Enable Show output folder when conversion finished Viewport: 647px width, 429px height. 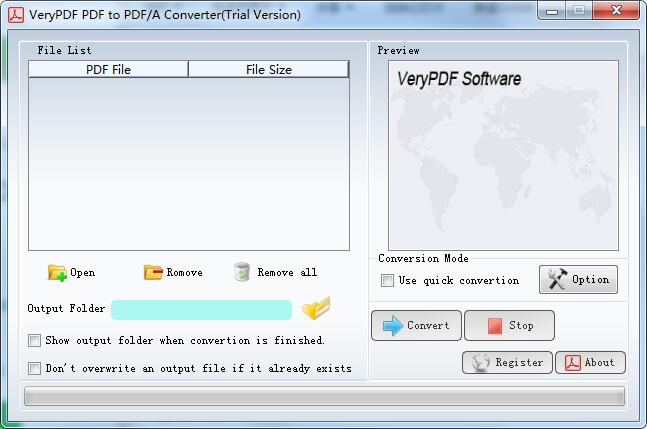click(34, 341)
